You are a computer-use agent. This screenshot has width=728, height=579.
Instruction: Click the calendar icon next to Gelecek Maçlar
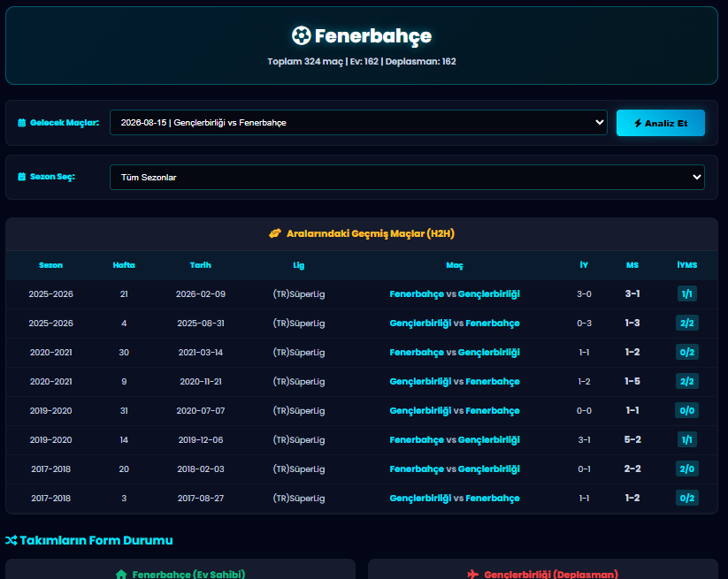click(22, 123)
